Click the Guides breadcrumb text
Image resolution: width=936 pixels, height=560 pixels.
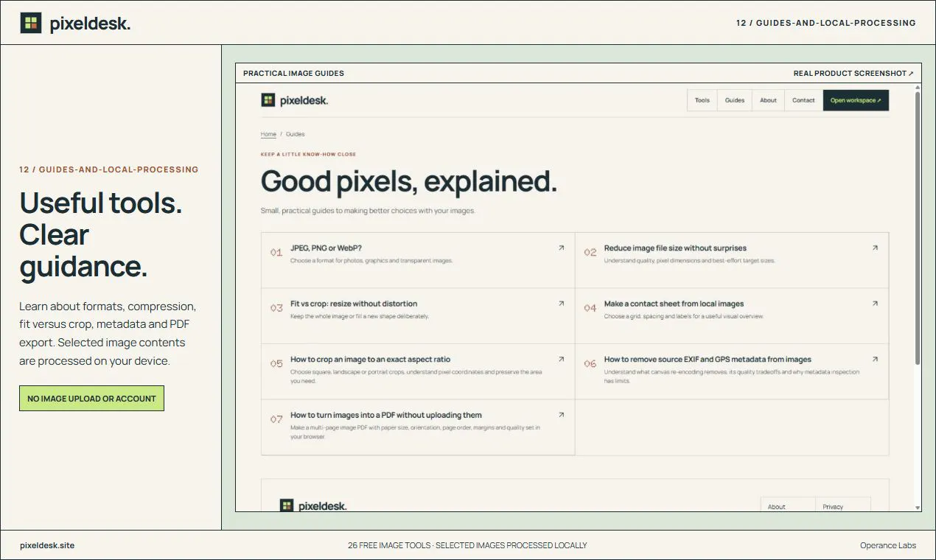point(295,134)
